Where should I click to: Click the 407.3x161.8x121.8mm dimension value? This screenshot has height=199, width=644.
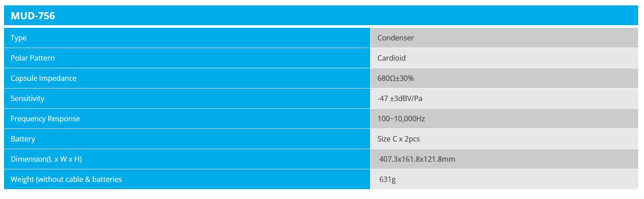[417, 159]
